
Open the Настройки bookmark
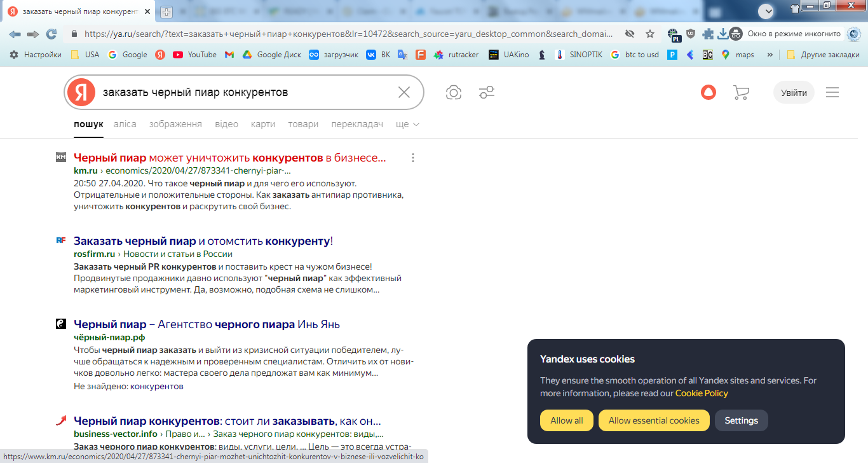point(36,55)
